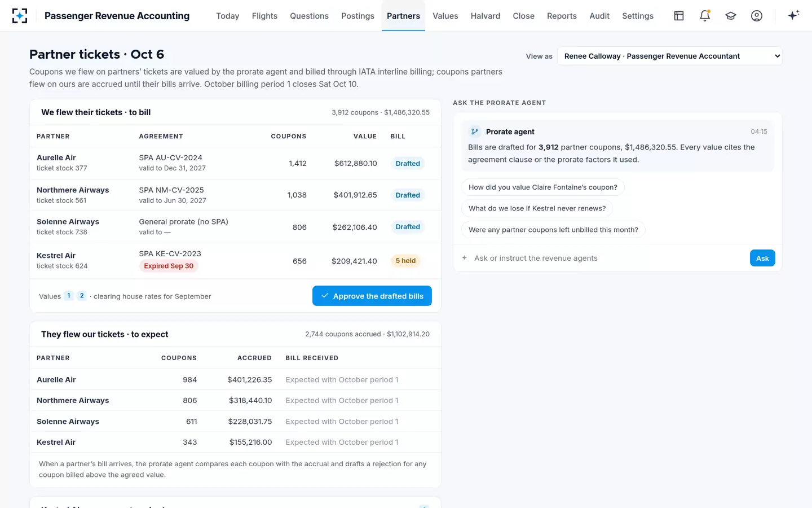Click the Prorate agent branch icon
The image size is (812, 508).
(475, 132)
